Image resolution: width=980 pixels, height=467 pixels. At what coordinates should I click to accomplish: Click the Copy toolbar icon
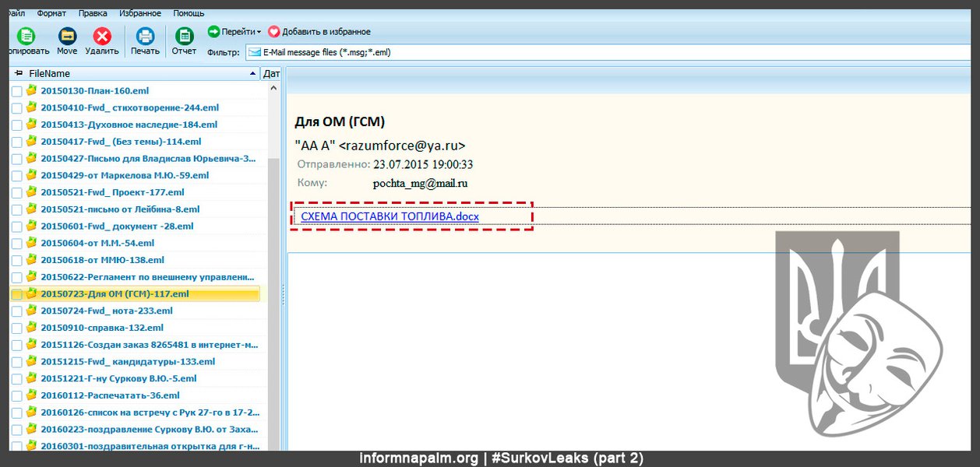(26, 37)
